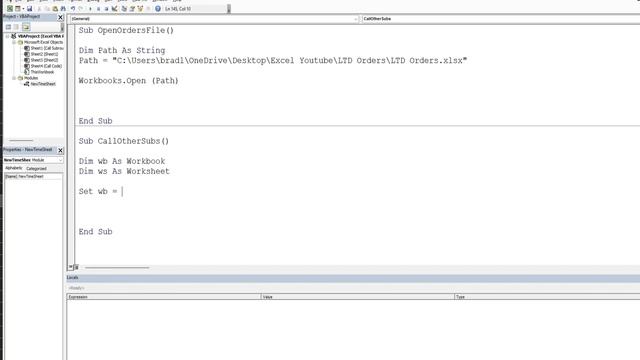The image size is (640, 360).
Task: Click the 'Workbooks.Open (Path)' code line
Action: pos(129,81)
